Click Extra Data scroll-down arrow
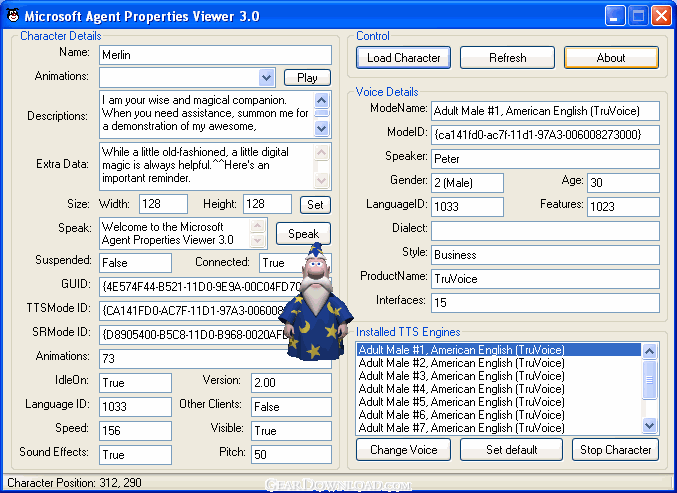This screenshot has height=493, width=677. click(321, 180)
